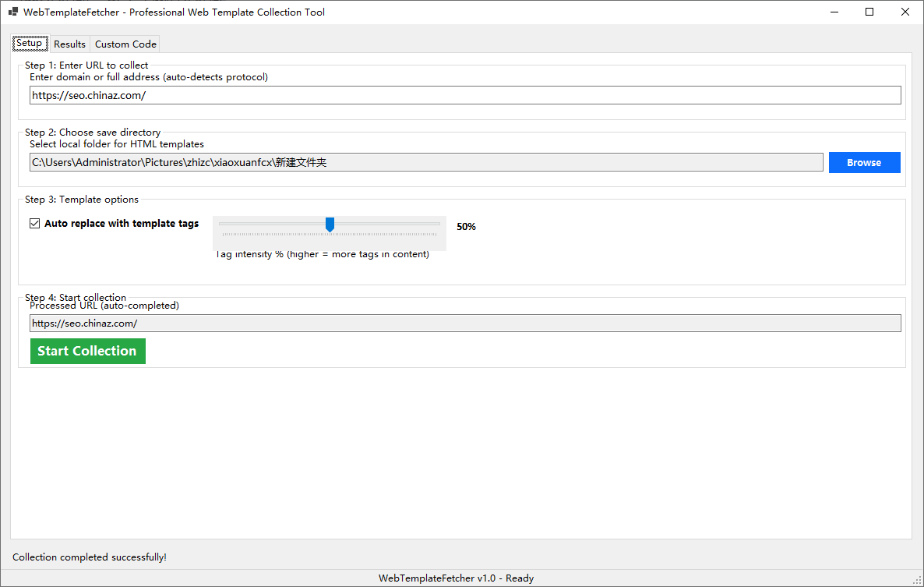924x587 pixels.
Task: Click the tag intensity slider handle
Action: pyautogui.click(x=330, y=225)
